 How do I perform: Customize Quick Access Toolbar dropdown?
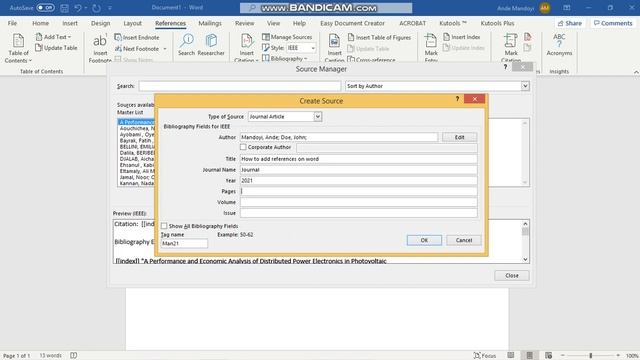click(x=110, y=8)
